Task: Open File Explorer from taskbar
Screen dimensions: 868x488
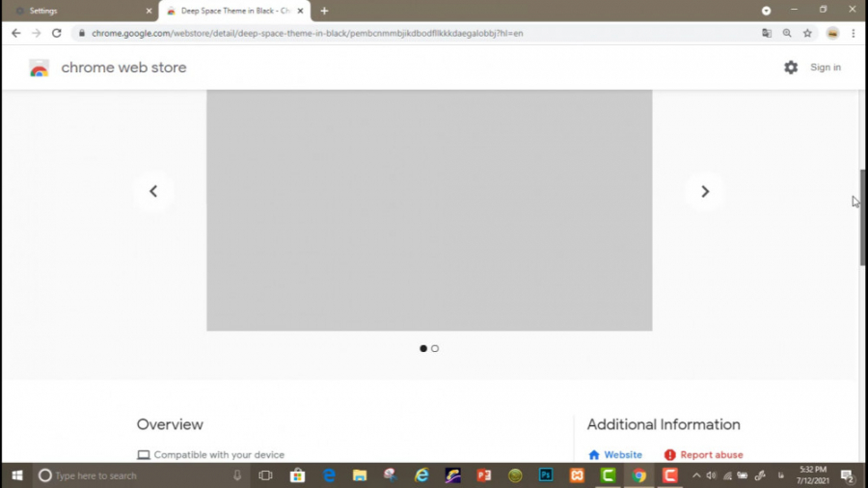Action: pos(360,475)
